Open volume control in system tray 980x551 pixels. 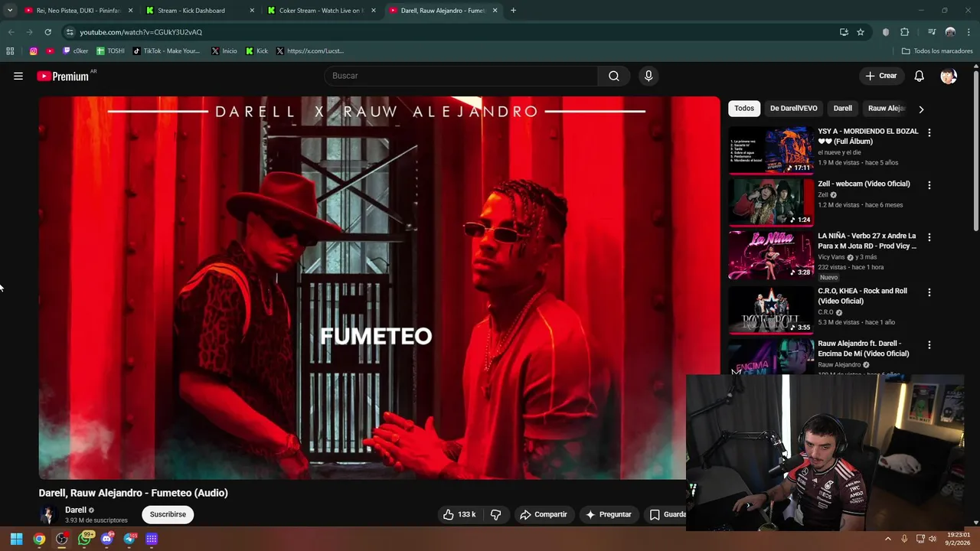932,539
